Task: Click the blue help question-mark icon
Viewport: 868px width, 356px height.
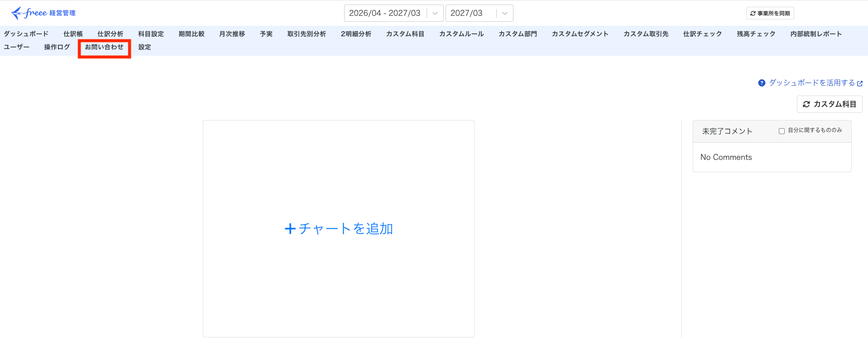Action: coord(762,83)
